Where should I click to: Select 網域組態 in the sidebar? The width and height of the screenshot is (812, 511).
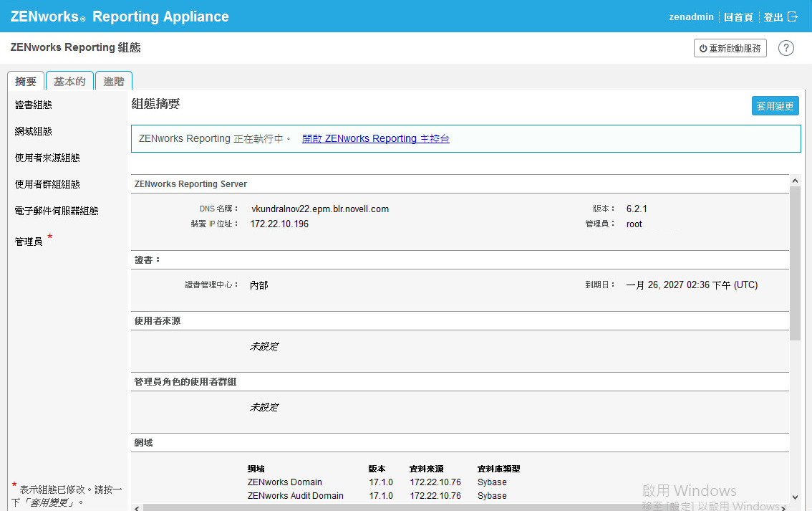point(34,131)
